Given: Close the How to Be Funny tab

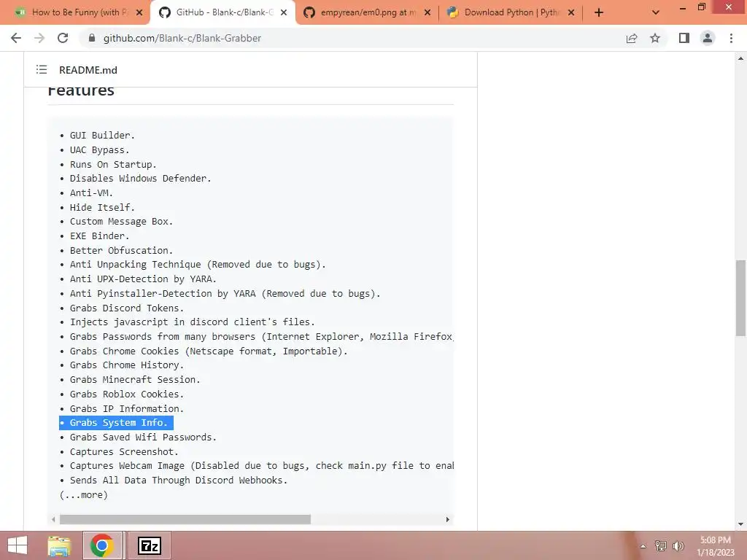Looking at the screenshot, I should coord(139,12).
